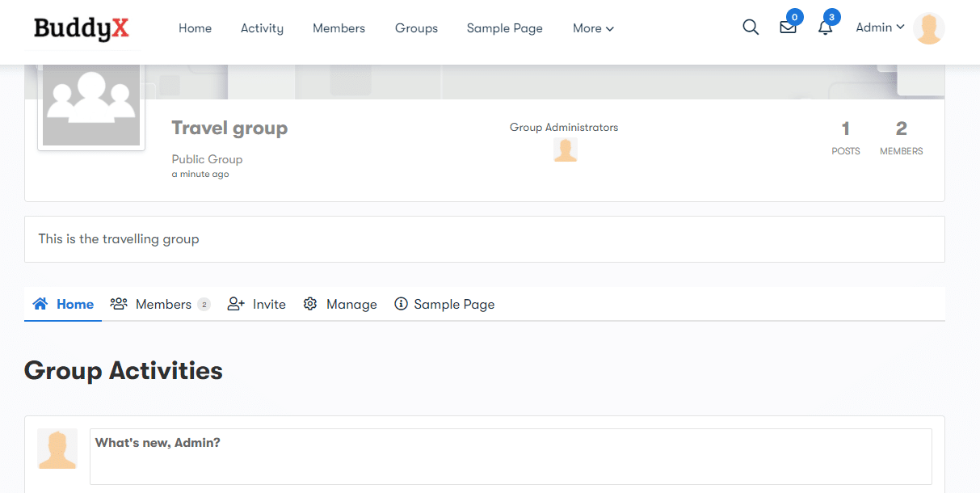The height and width of the screenshot is (493, 980).
Task: Open Manage via the gear icon
Action: tap(309, 303)
